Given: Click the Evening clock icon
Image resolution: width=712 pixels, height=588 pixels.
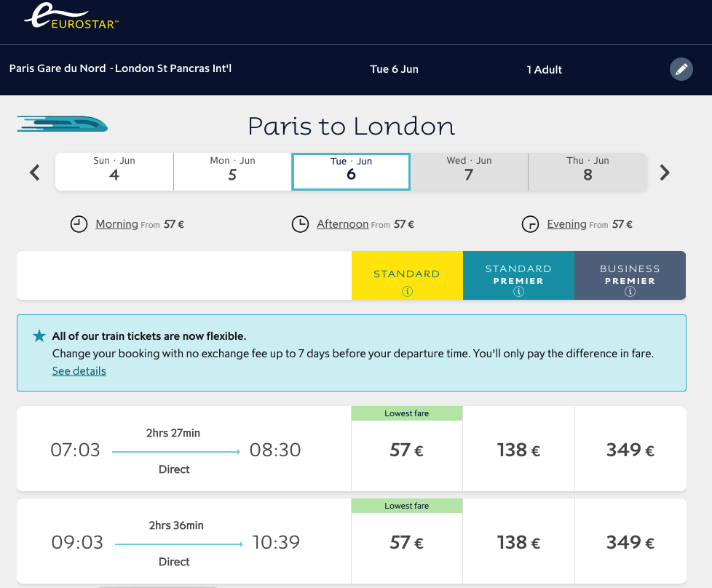Looking at the screenshot, I should 531,224.
